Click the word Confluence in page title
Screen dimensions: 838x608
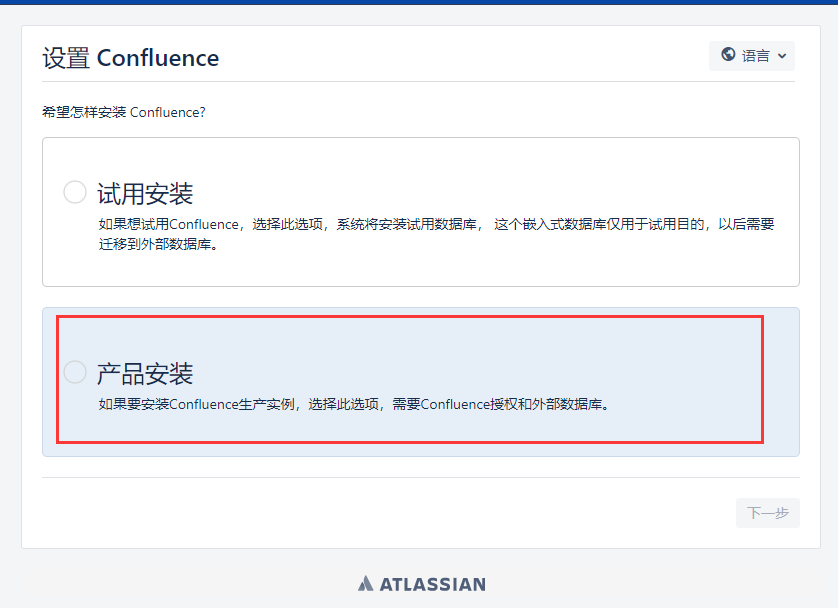coord(158,58)
